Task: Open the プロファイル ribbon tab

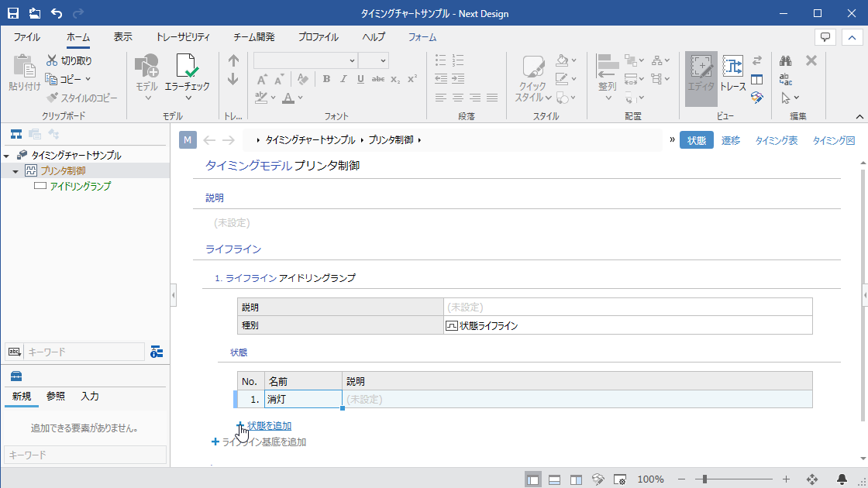Action: pyautogui.click(x=319, y=37)
